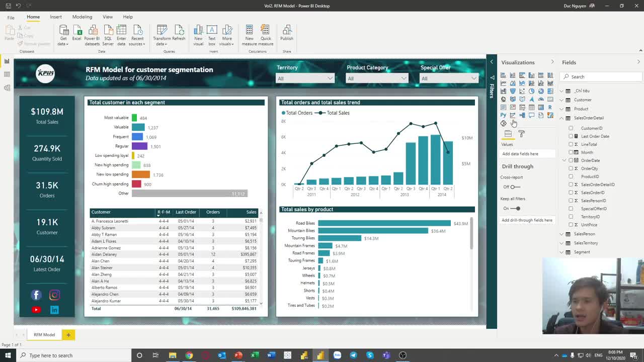Click the Instagram icon on report
Viewport: 644px width, 362px height.
pyautogui.click(x=54, y=295)
